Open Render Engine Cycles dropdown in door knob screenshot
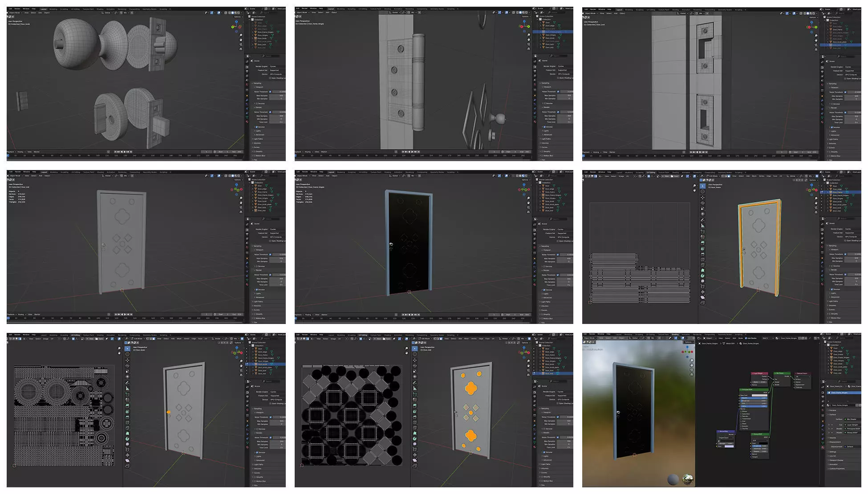868x494 pixels. (278, 66)
